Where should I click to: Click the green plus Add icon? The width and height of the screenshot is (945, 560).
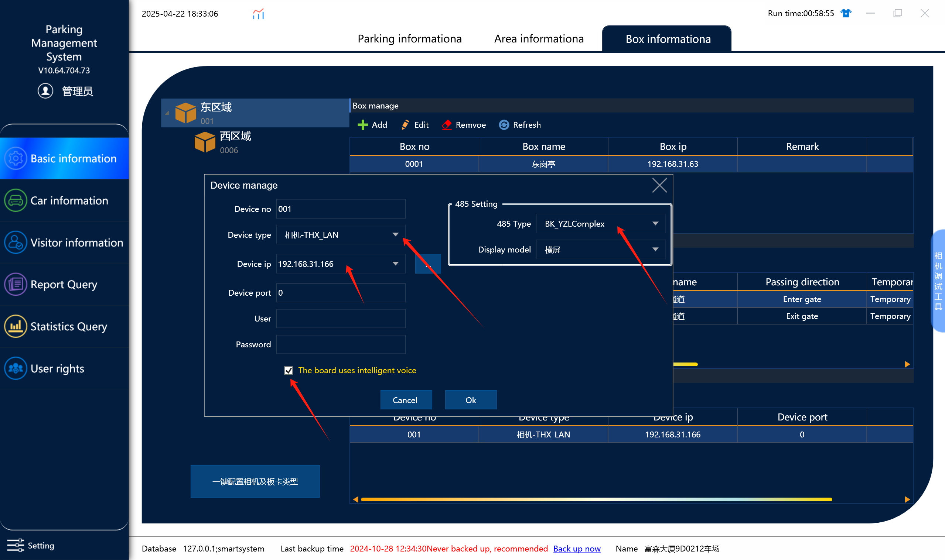coord(362,125)
